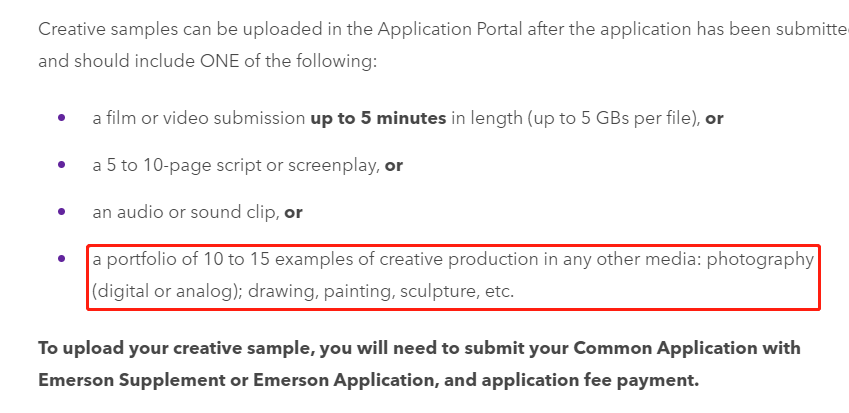Viewport: 849px width, 413px height.
Task: Click the '(up to 5 GBs per file)' note
Action: [614, 118]
